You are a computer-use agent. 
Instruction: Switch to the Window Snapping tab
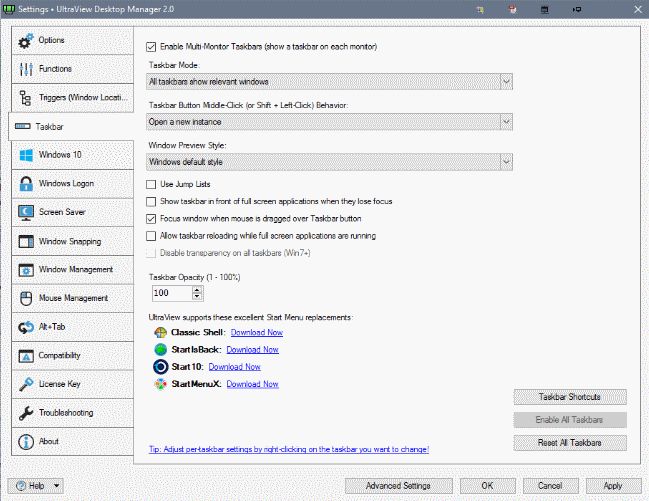(69, 241)
